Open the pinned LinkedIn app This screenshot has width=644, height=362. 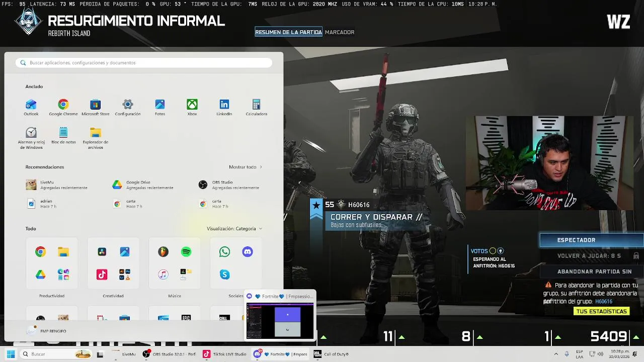(x=224, y=107)
